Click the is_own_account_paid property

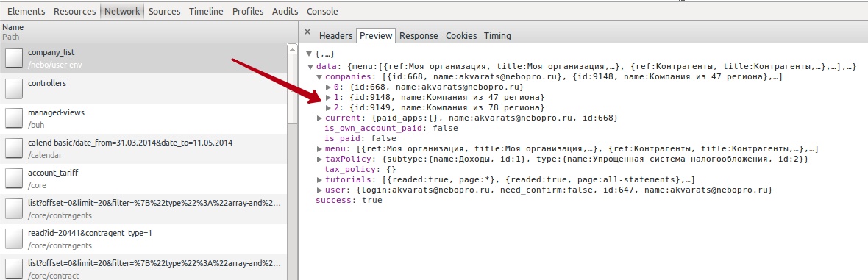(391, 128)
